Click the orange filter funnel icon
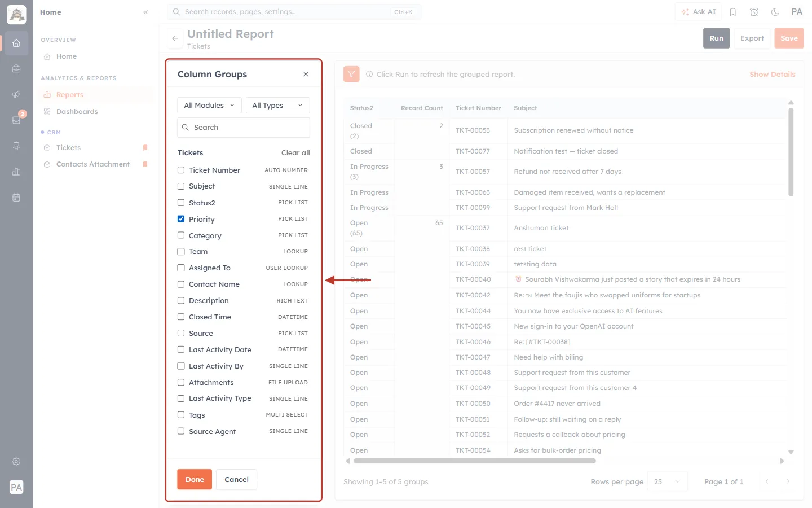 point(351,74)
